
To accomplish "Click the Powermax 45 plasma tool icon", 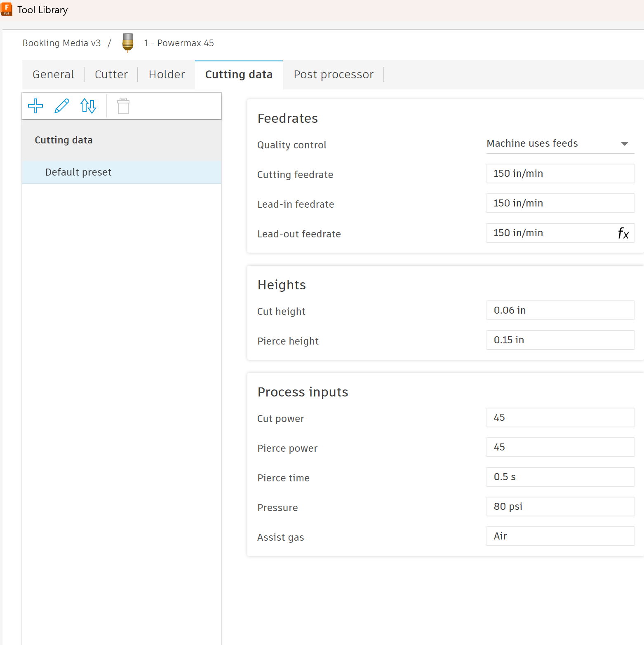I will coord(128,43).
